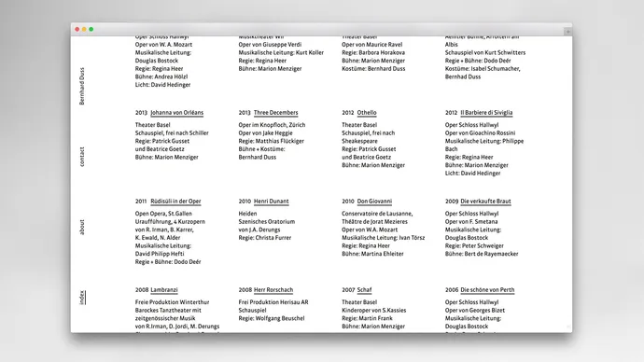The height and width of the screenshot is (362, 644).
Task: Click 'Oper von Giuseppe Verdi' text
Action: click(270, 45)
